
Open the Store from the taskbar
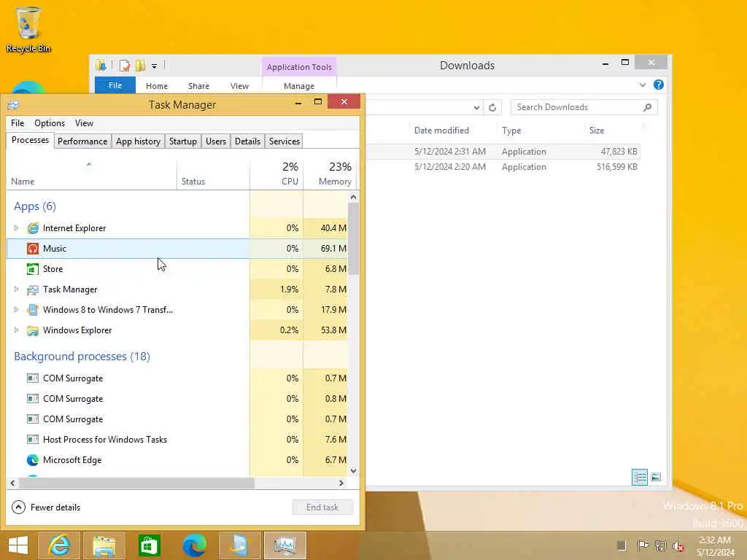point(149,545)
